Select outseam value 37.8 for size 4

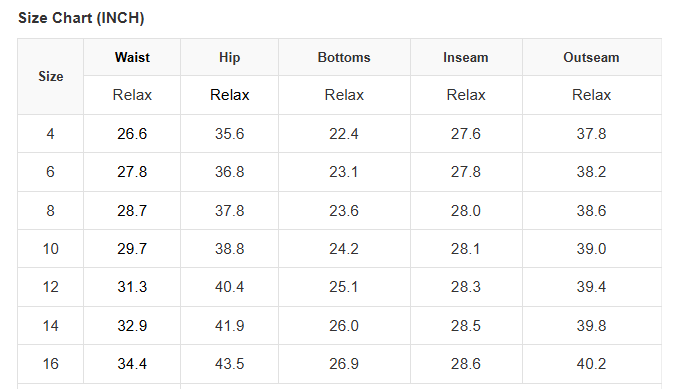[x=591, y=134]
